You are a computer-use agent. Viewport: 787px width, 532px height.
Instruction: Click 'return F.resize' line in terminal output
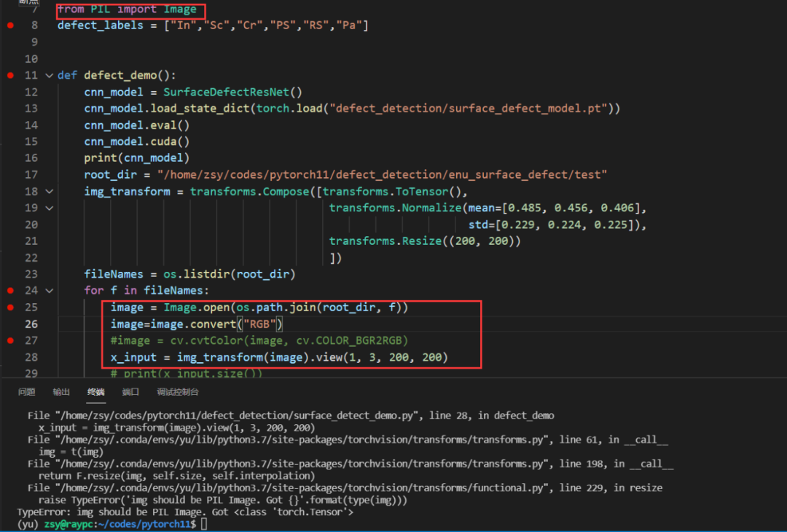[x=176, y=476]
